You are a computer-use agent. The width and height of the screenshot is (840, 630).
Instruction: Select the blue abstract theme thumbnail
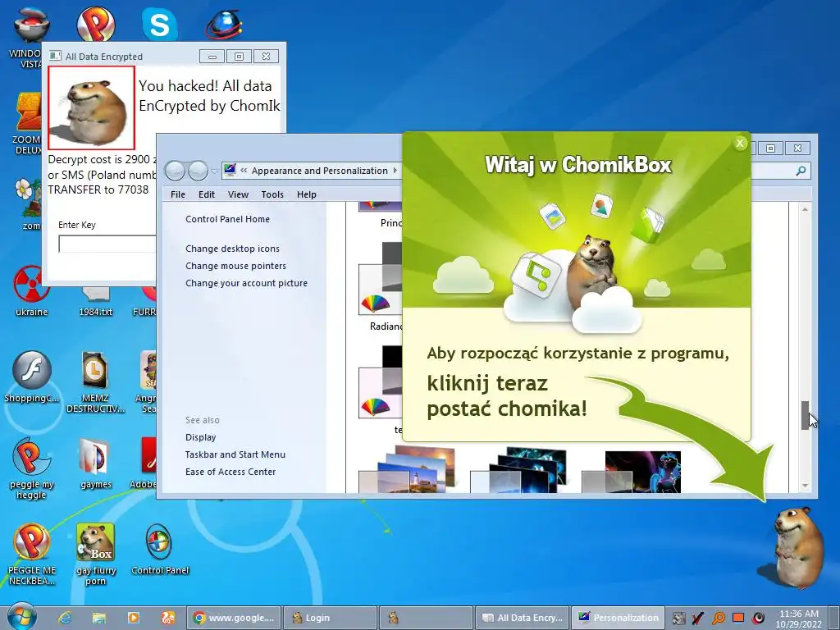(x=518, y=470)
